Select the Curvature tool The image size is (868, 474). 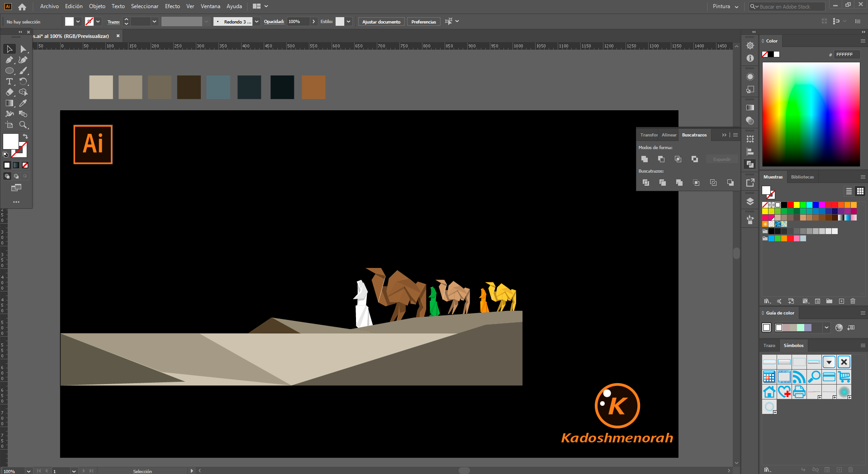pyautogui.click(x=23, y=60)
